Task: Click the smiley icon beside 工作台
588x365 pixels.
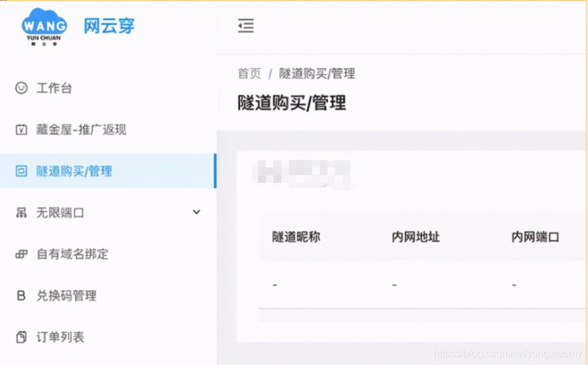Action: 21,88
